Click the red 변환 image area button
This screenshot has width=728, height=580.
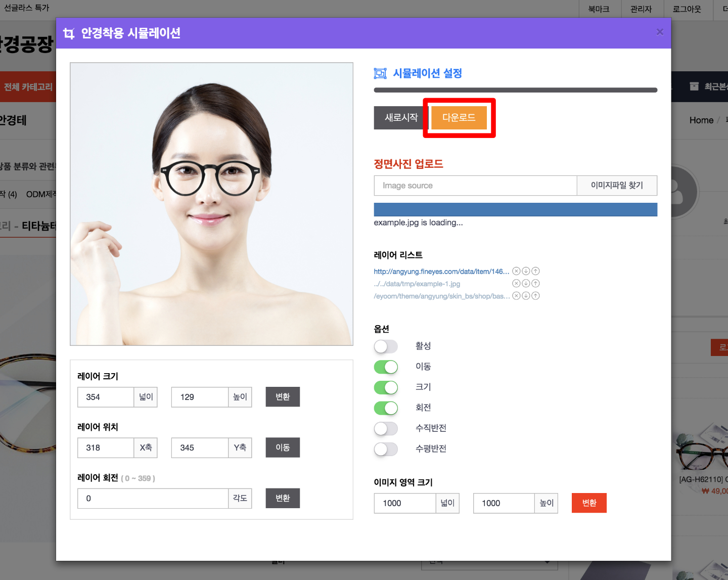pyautogui.click(x=589, y=503)
